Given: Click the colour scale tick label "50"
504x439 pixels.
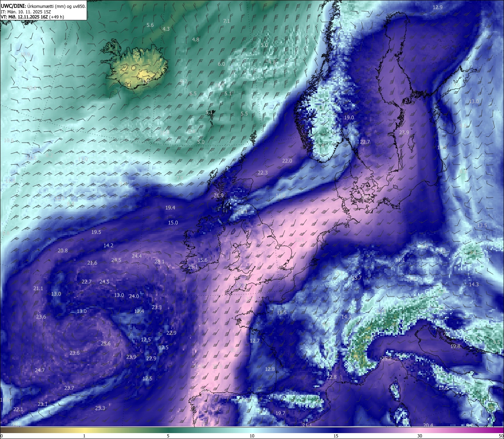Looking at the screenshot, I should coord(501,436).
